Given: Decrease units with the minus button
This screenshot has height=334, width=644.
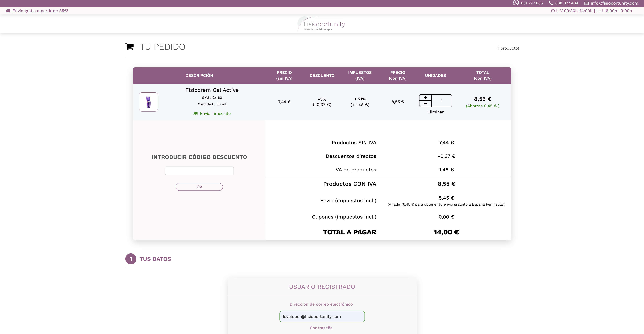Looking at the screenshot, I should pos(425,104).
